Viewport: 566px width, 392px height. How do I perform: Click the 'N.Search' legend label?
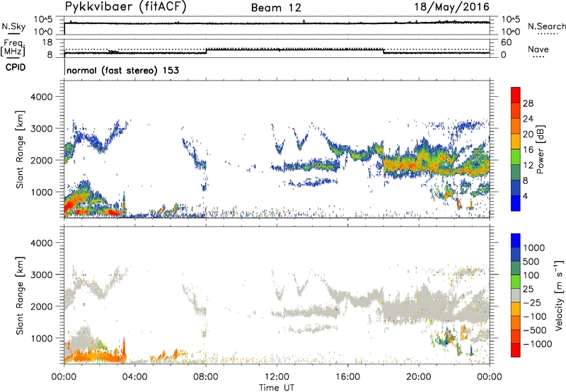pyautogui.click(x=547, y=26)
